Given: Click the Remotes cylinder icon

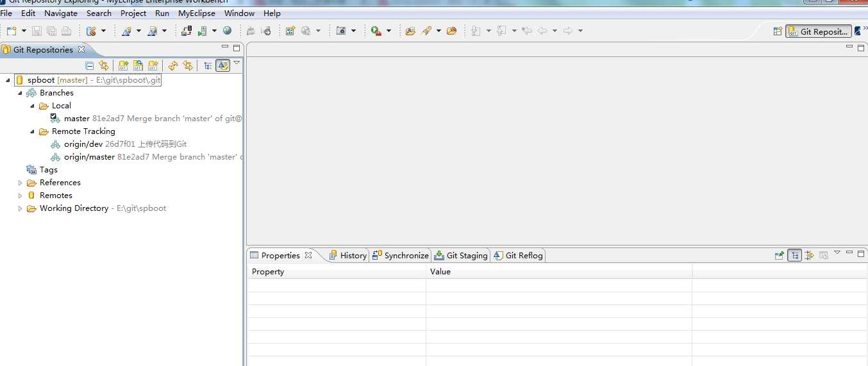Looking at the screenshot, I should pos(31,195).
